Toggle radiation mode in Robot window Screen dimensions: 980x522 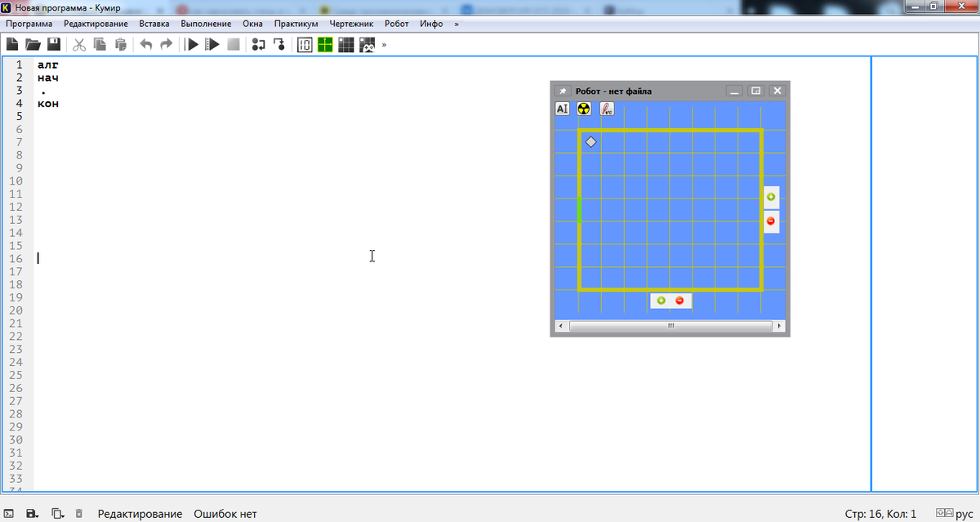584,108
